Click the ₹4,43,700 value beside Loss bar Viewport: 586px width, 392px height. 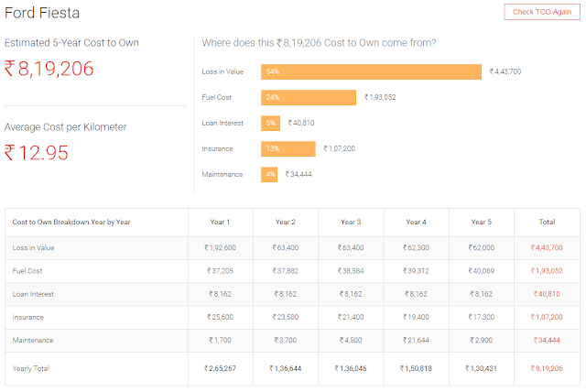[x=505, y=71]
